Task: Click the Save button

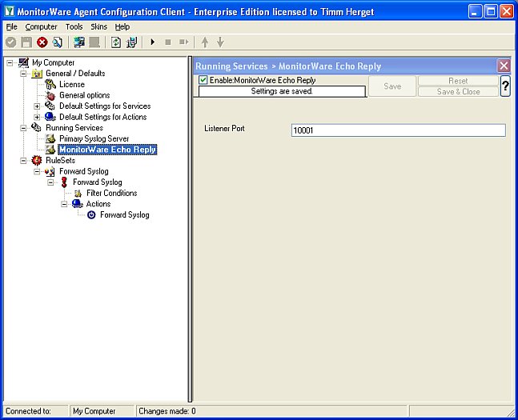Action: click(x=392, y=86)
